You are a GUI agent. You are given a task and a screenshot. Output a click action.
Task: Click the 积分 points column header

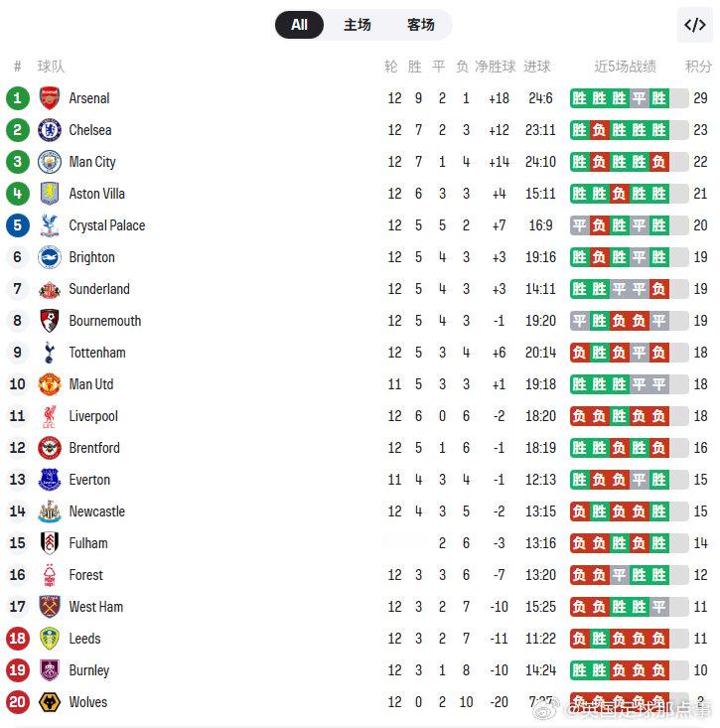point(698,67)
